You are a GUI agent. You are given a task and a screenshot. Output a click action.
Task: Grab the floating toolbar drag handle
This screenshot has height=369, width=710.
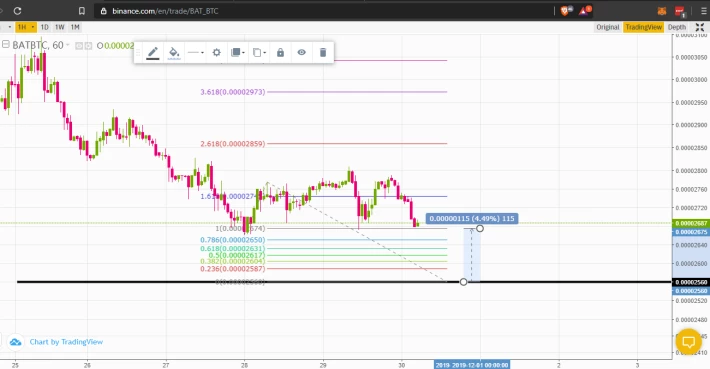[x=138, y=53]
